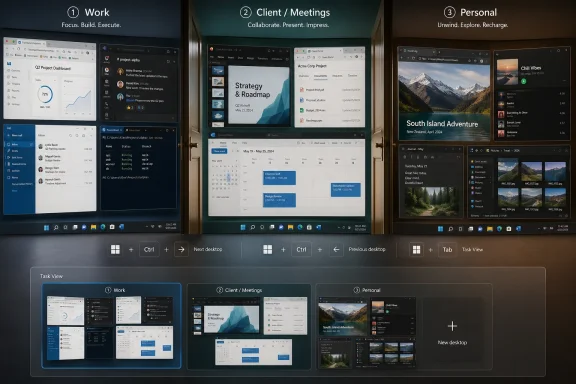Open Start on the Personal desktop taskbar
Screen dimensions: 576x384
pos(440,229)
